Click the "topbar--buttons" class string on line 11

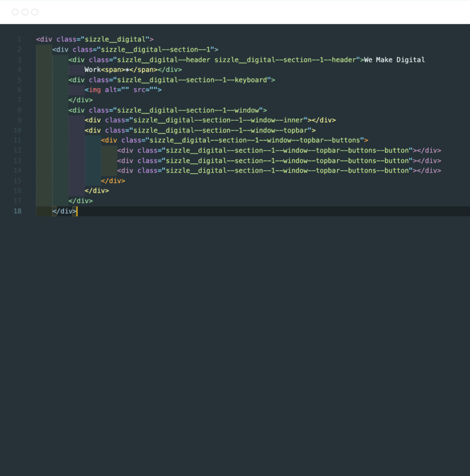(255, 140)
